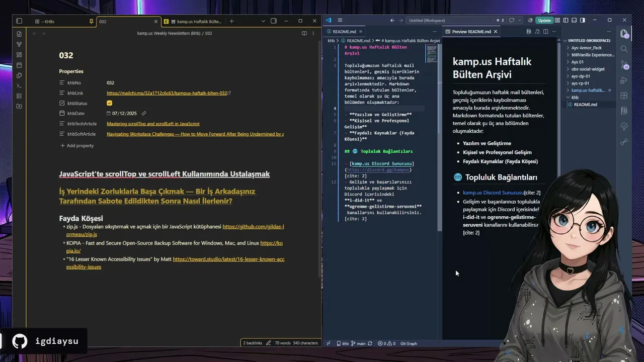This screenshot has height=362, width=644.
Task: Open command palette terminal icon in Obsidian ribbon
Action: pyautogui.click(x=19, y=85)
